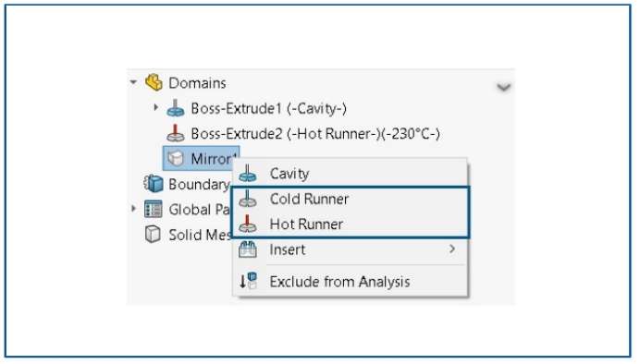Image resolution: width=640 pixels, height=364 pixels.
Task: Click the Cold Runner gray icon
Action: coord(248,199)
